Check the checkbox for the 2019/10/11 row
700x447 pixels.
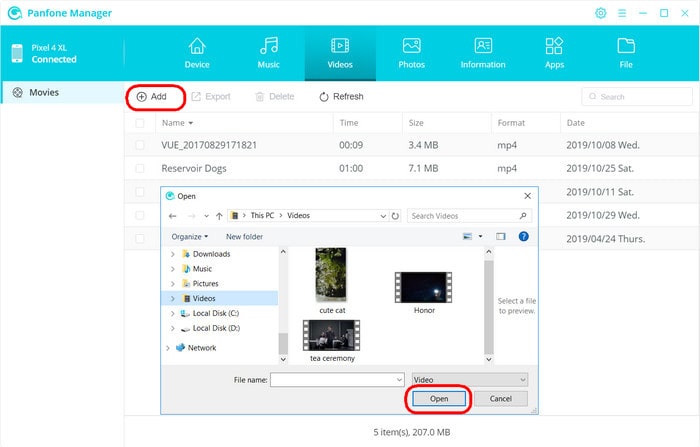point(140,192)
